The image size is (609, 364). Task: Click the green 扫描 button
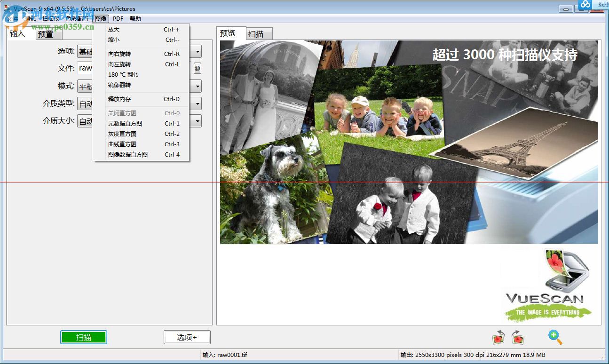click(x=84, y=337)
